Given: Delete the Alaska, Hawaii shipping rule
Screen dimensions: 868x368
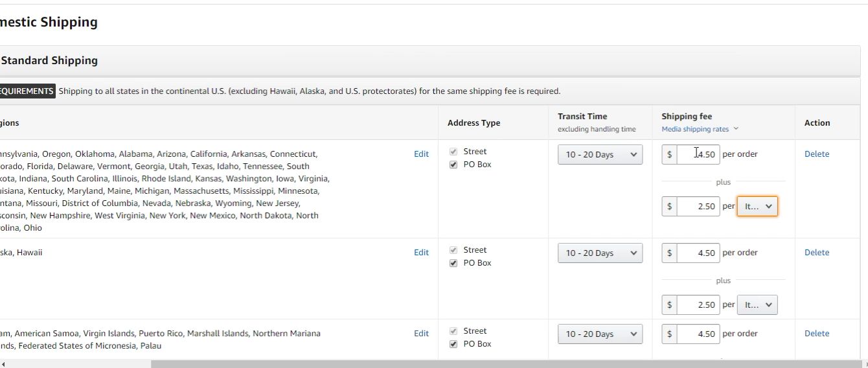Looking at the screenshot, I should [816, 253].
